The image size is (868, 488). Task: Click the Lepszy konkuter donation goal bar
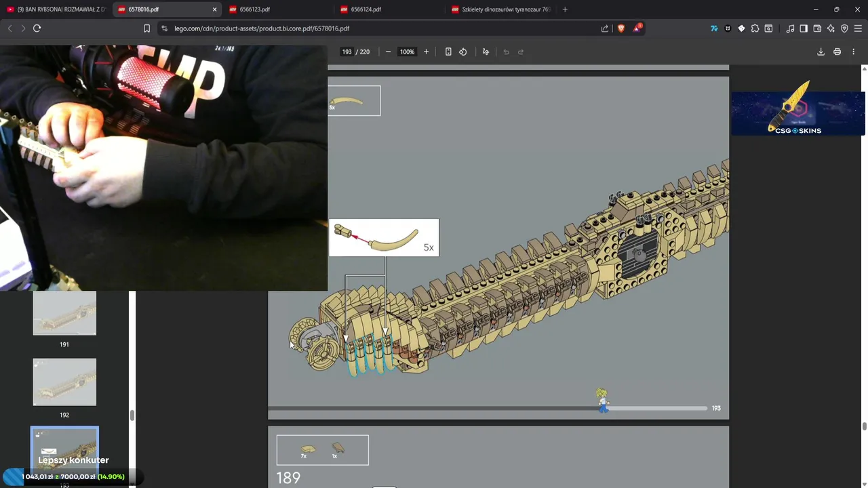coord(73,476)
